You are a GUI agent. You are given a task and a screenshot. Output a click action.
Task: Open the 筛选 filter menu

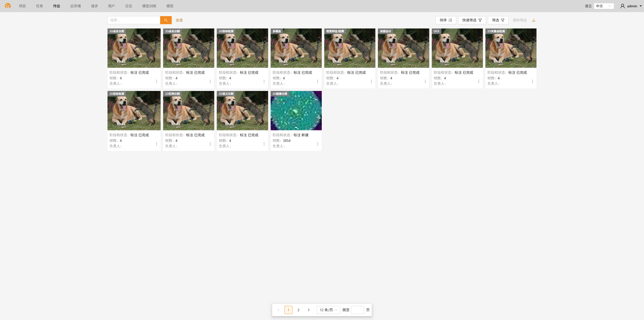498,20
